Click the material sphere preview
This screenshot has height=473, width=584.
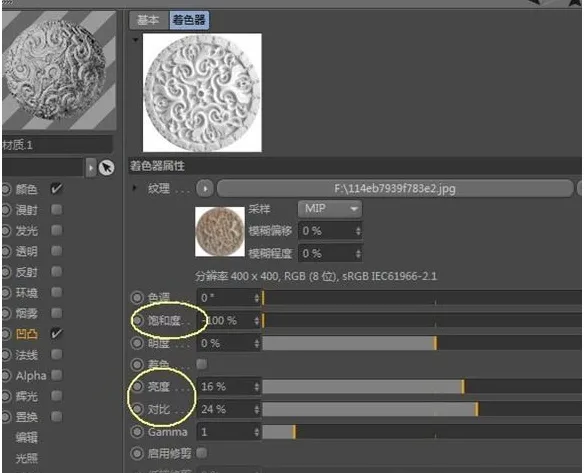[59, 70]
